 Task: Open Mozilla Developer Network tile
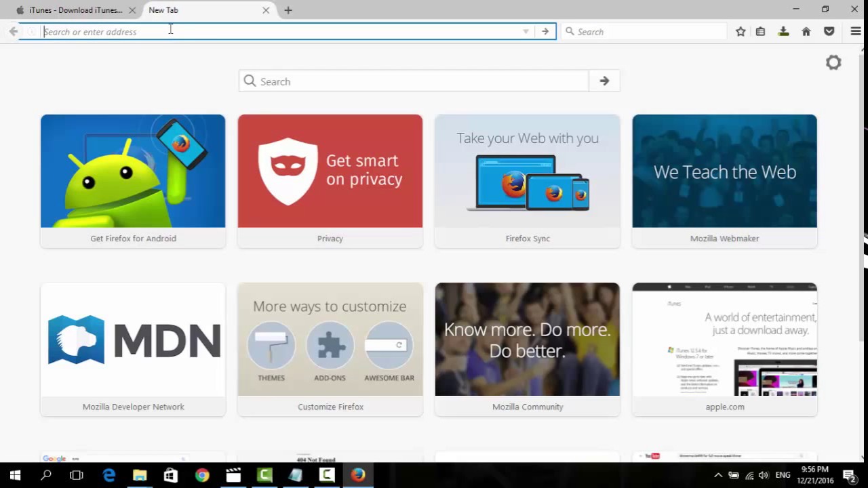pos(133,349)
